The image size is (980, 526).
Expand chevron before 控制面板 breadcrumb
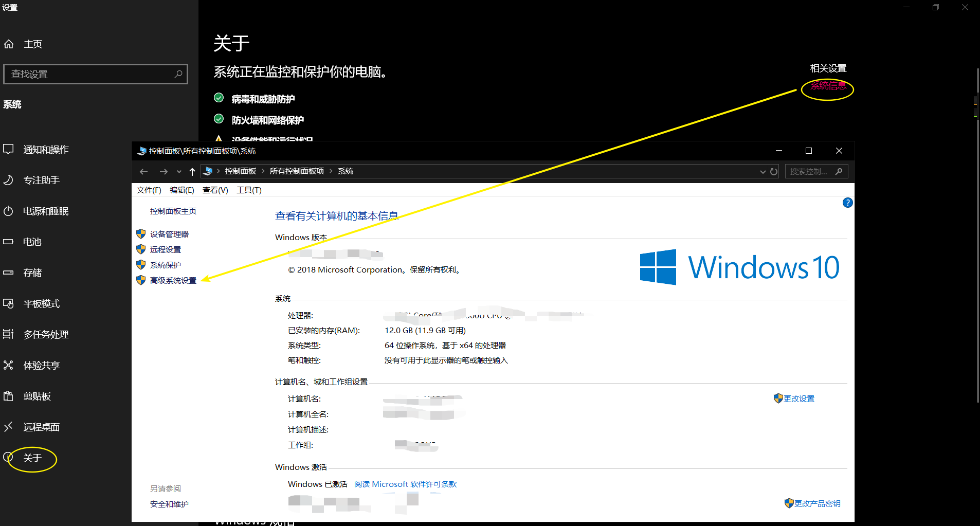[219, 171]
